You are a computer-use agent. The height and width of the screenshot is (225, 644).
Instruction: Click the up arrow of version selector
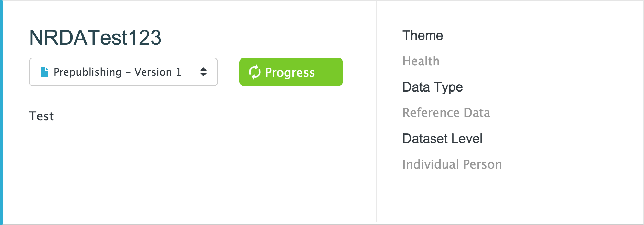tap(203, 69)
